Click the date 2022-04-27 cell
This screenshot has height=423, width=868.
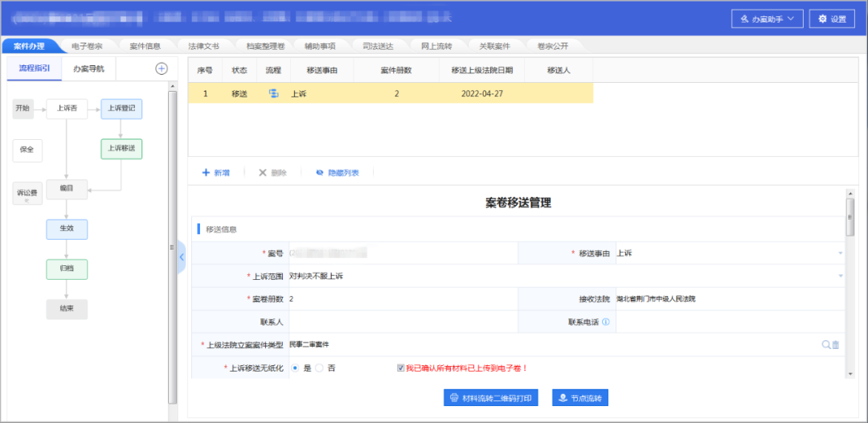coord(481,93)
